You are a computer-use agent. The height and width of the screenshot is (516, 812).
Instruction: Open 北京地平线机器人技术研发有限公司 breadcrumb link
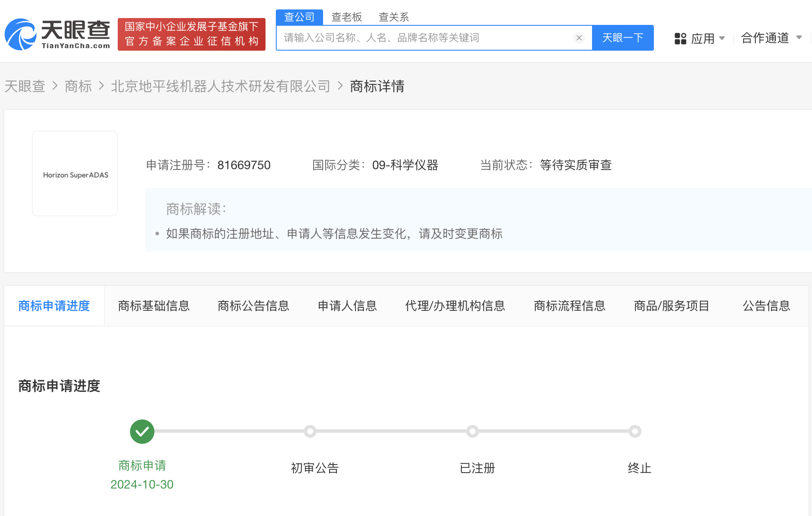[221, 86]
